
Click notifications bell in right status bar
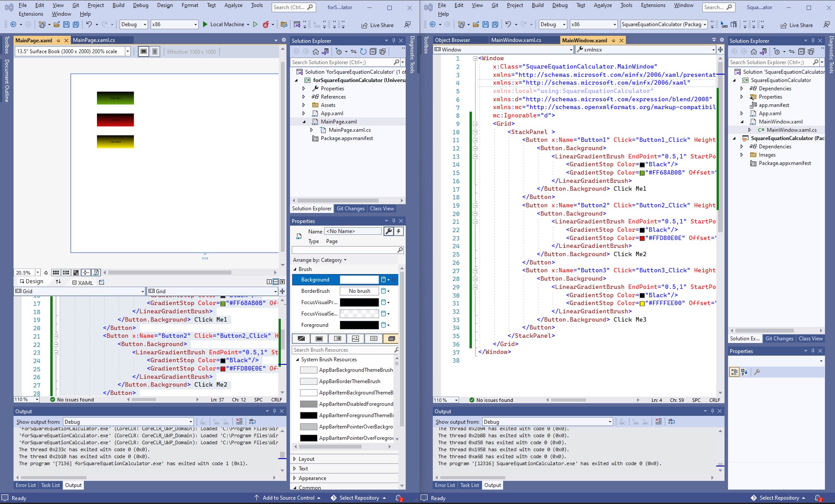pyautogui.click(x=818, y=498)
